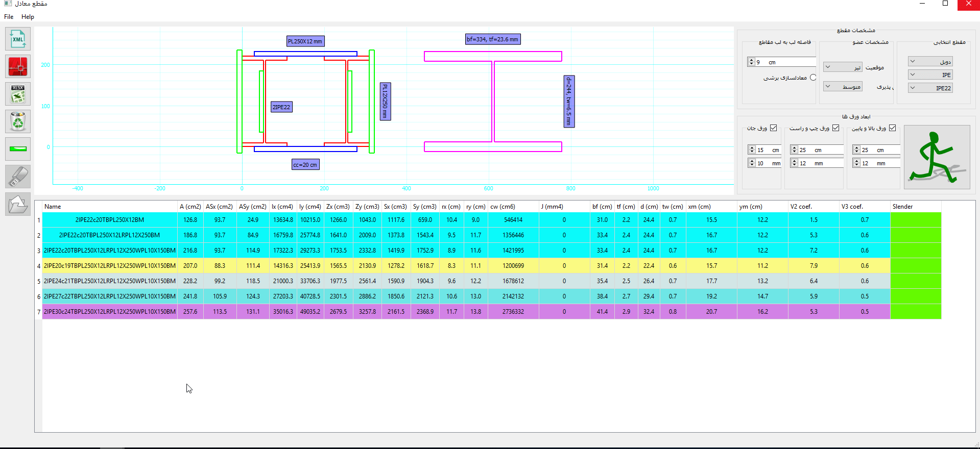980x449 pixels.
Task: Click the app icon in title bar
Action: [x=7, y=4]
